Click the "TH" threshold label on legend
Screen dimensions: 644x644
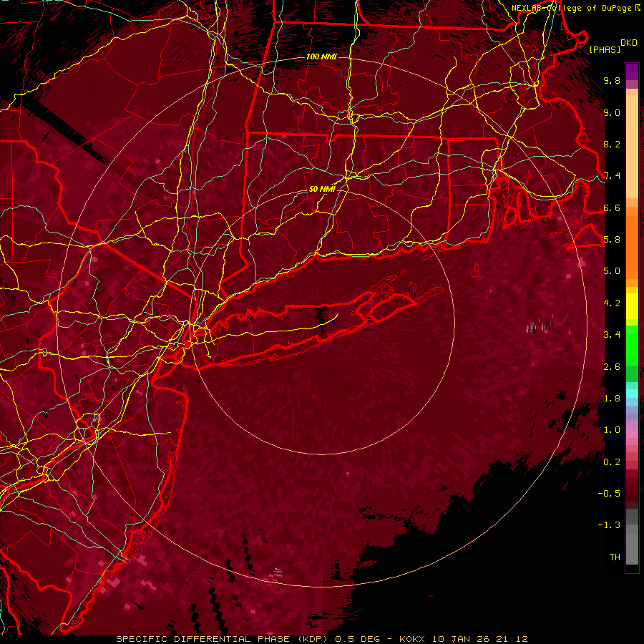(x=615, y=557)
